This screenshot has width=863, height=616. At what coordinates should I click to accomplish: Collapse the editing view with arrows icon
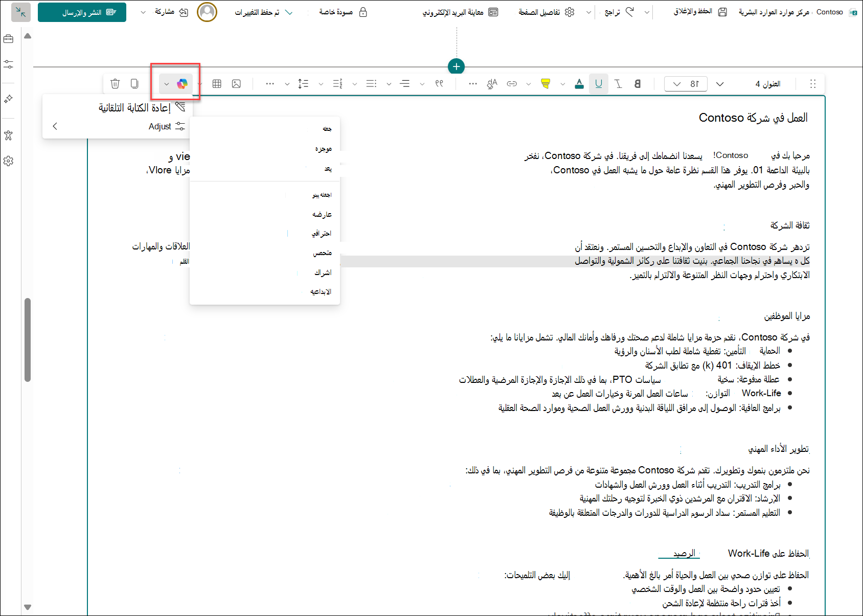click(x=20, y=12)
